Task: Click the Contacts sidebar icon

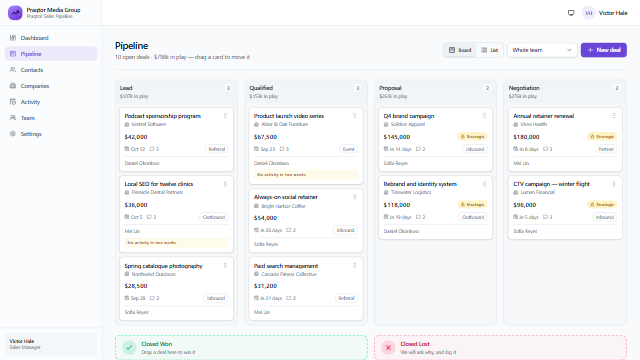Action: [13, 70]
